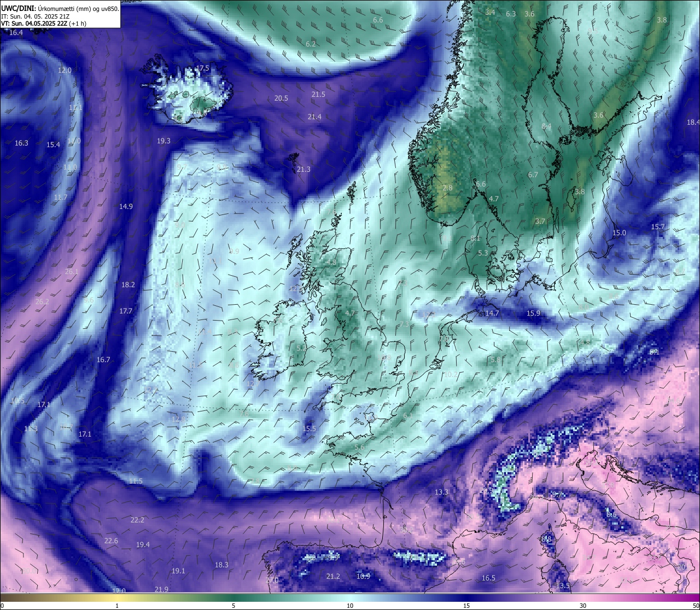
Task: Click the 21.2 value over Spain
Action: (x=333, y=577)
